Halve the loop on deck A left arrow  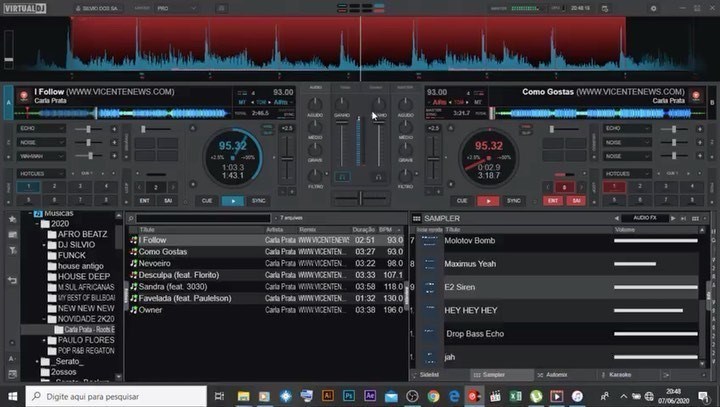click(x=140, y=187)
